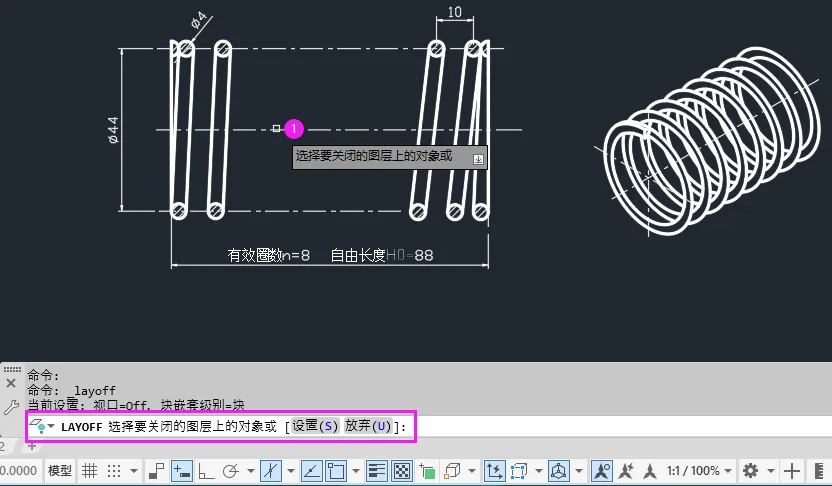Toggle ortho mode right-angle icon
Image resolution: width=832 pixels, height=486 pixels.
tap(206, 471)
